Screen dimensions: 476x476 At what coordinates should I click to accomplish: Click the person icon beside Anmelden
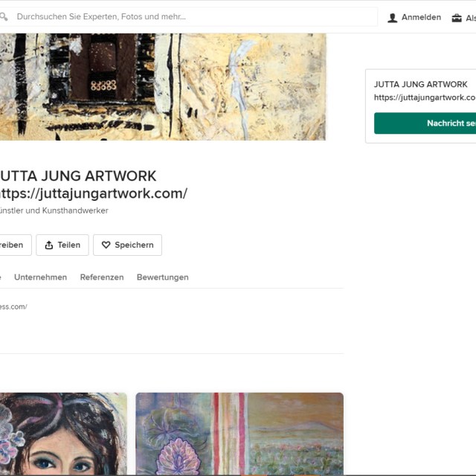(x=392, y=18)
